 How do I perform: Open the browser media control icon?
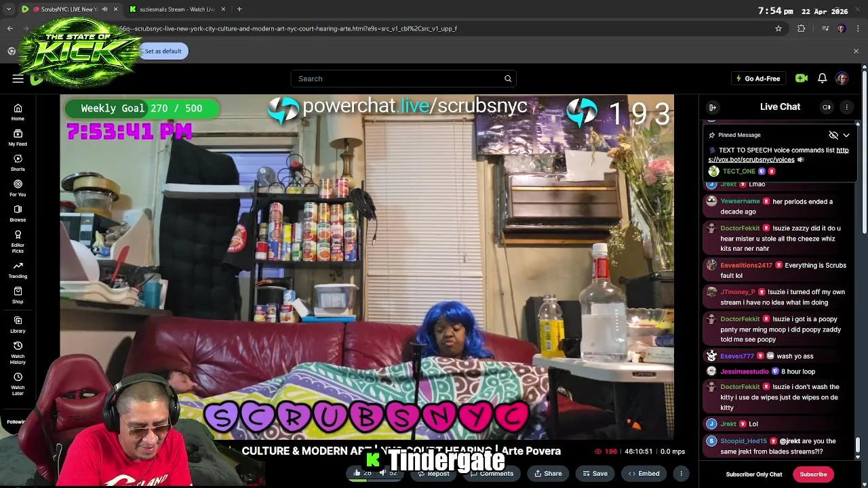pyautogui.click(x=825, y=28)
